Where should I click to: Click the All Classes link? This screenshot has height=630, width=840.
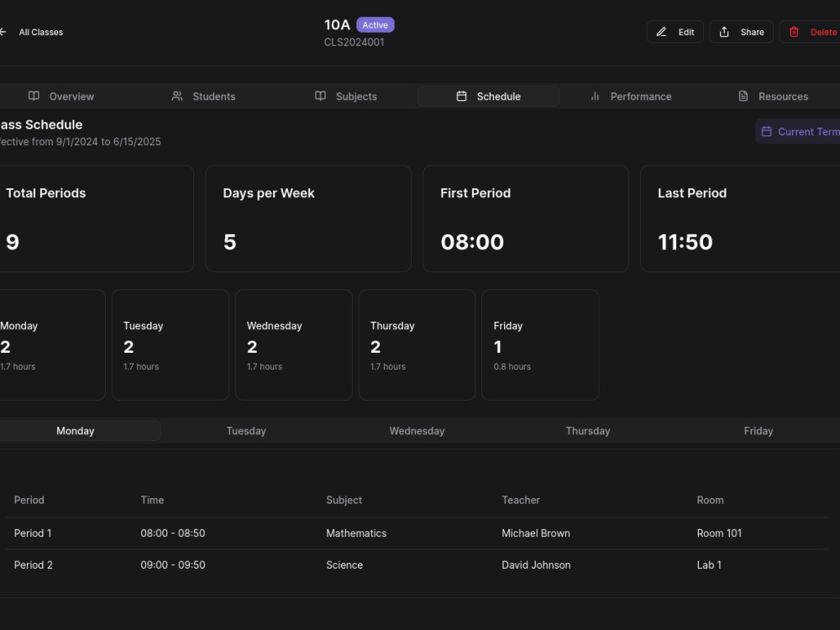[40, 32]
